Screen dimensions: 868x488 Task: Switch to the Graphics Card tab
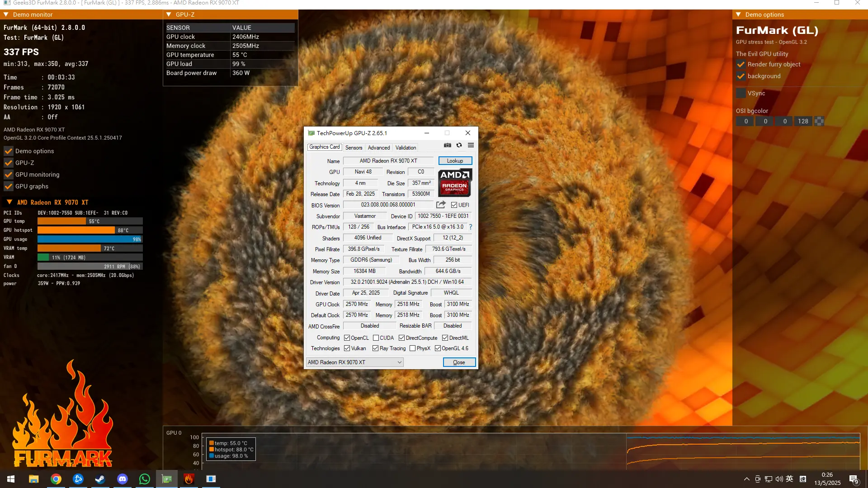tap(324, 147)
